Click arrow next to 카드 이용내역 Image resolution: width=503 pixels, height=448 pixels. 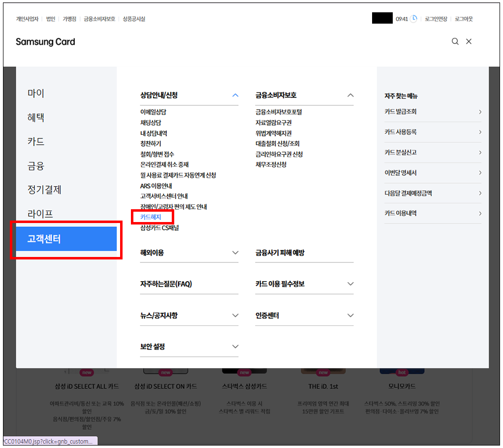(x=480, y=213)
